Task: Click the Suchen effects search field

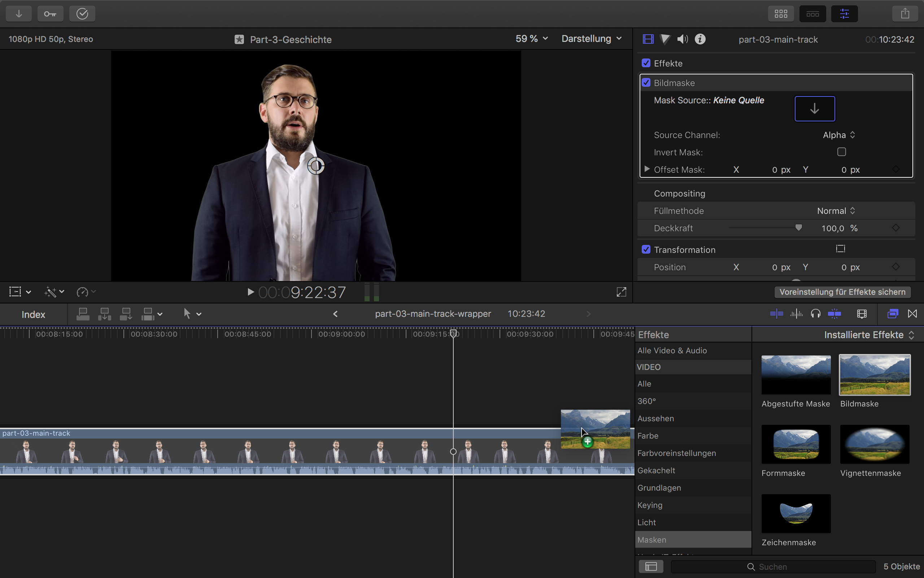Action: 773,566
